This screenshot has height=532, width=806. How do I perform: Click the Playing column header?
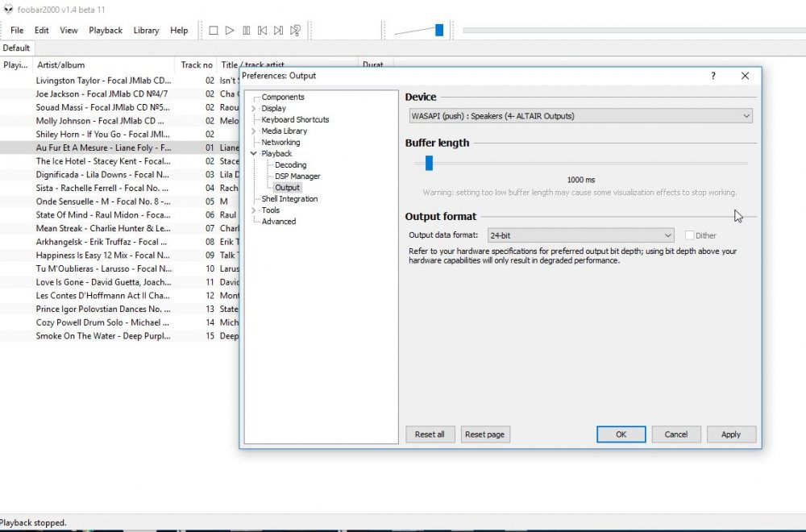[16, 64]
